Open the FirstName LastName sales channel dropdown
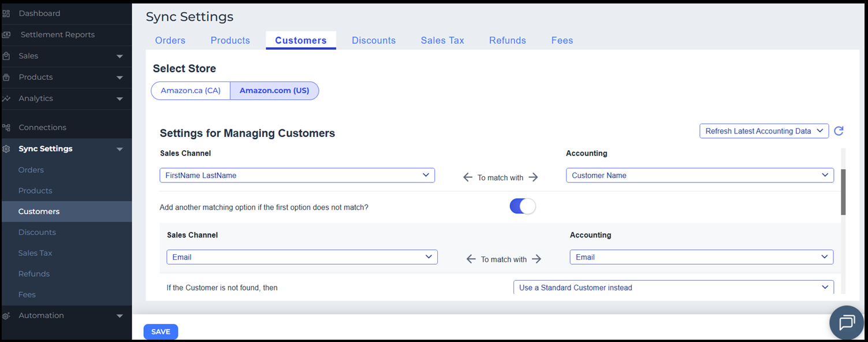Screen dimensions: 868x342 (297, 175)
